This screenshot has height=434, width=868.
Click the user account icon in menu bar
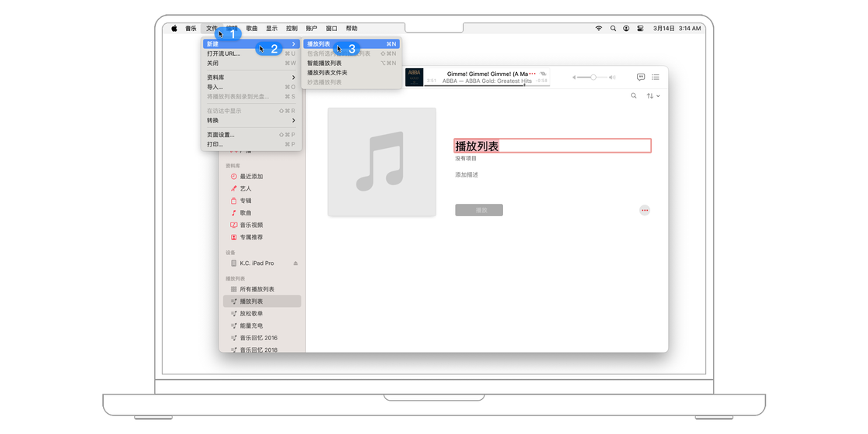626,28
